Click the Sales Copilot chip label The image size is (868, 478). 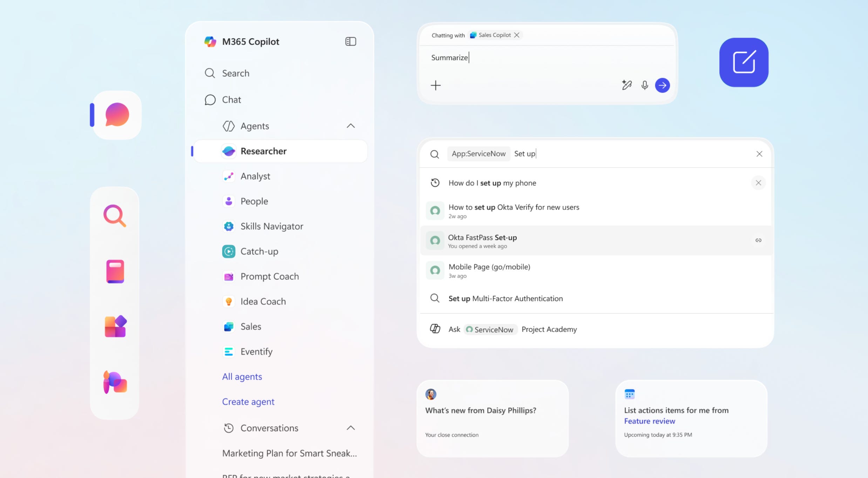(495, 35)
